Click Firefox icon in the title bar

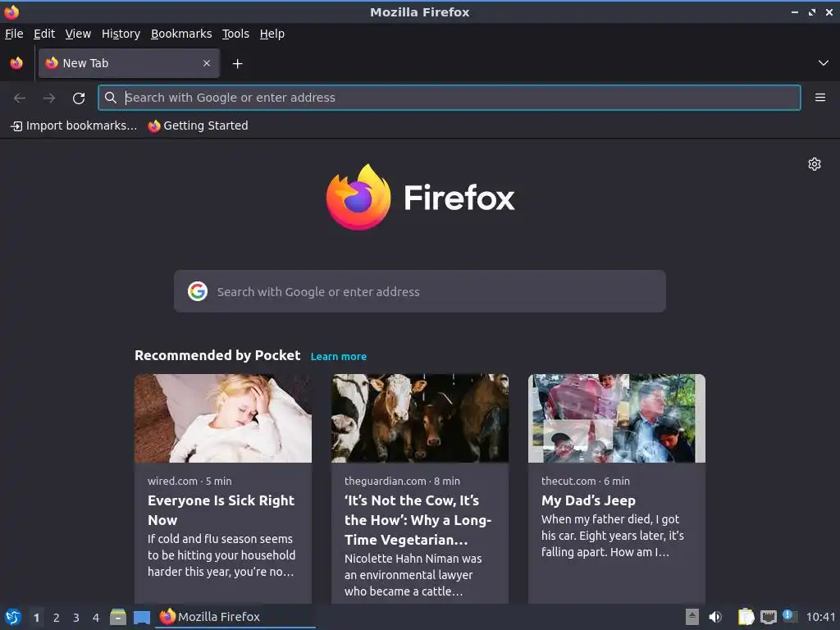click(x=11, y=11)
